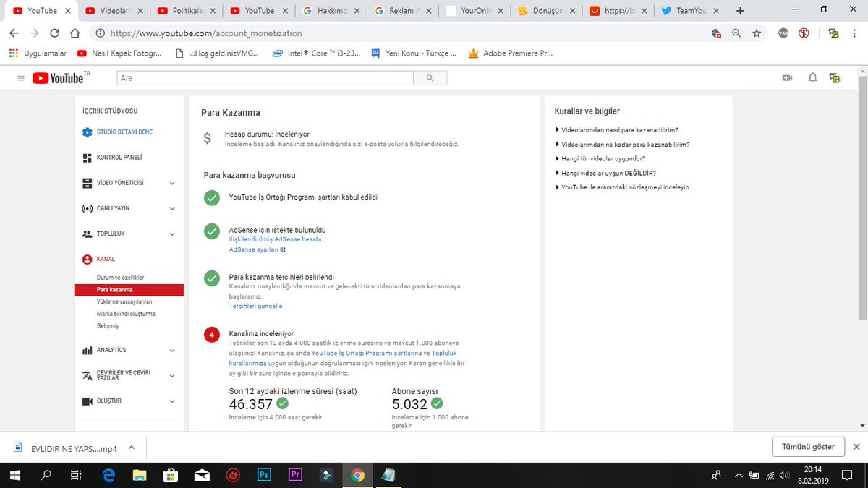This screenshot has width=868, height=488.
Task: Expand the Analytics section
Action: [172, 351]
